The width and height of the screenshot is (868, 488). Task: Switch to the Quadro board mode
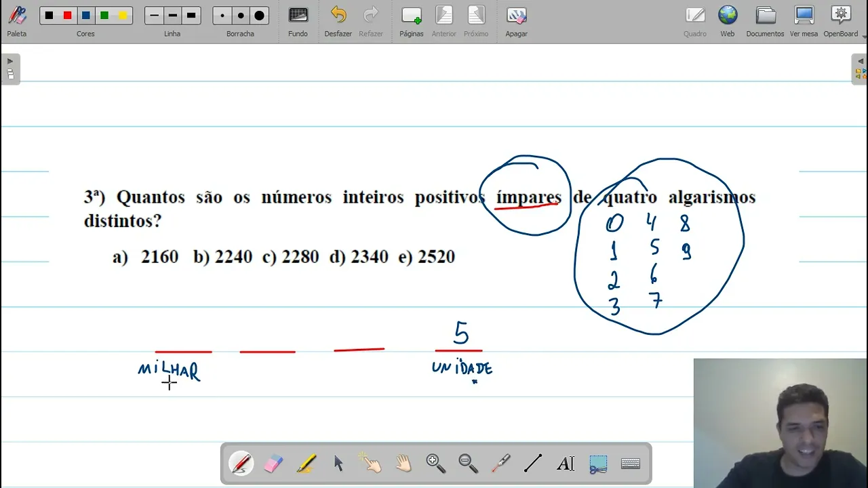[695, 21]
